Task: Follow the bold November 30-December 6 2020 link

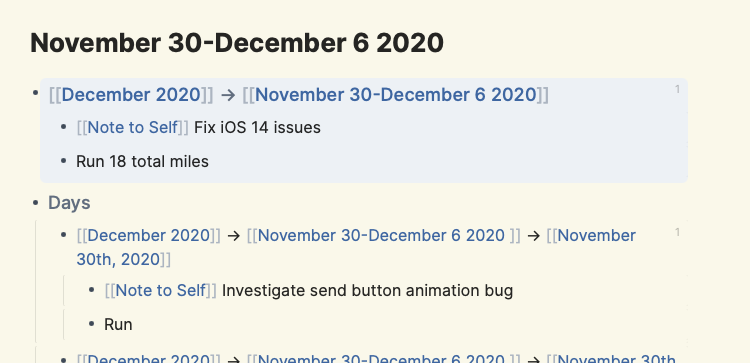Action: pos(396,95)
